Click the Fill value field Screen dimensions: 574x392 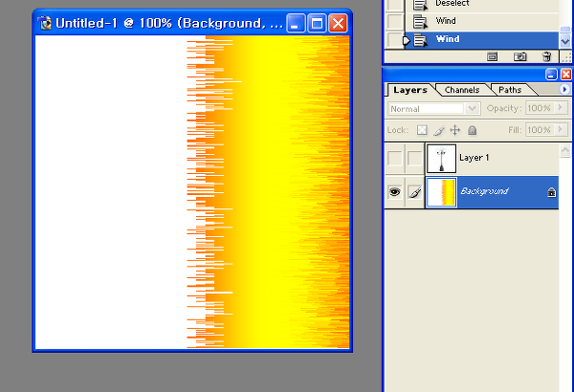click(540, 130)
